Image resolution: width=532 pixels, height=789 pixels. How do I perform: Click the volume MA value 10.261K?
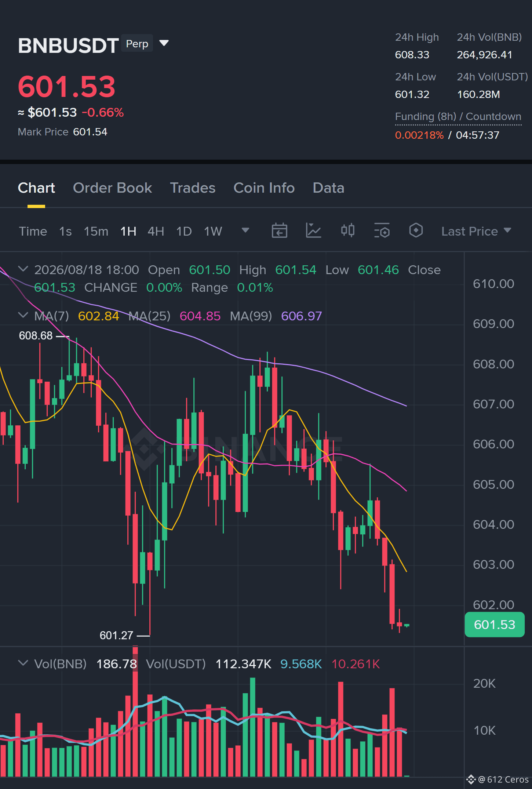click(356, 664)
